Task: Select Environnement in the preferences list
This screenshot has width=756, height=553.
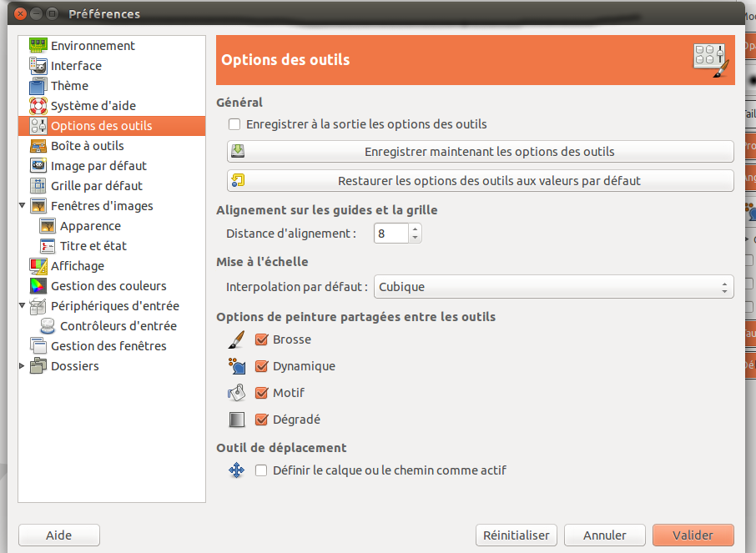Action: coord(112,45)
